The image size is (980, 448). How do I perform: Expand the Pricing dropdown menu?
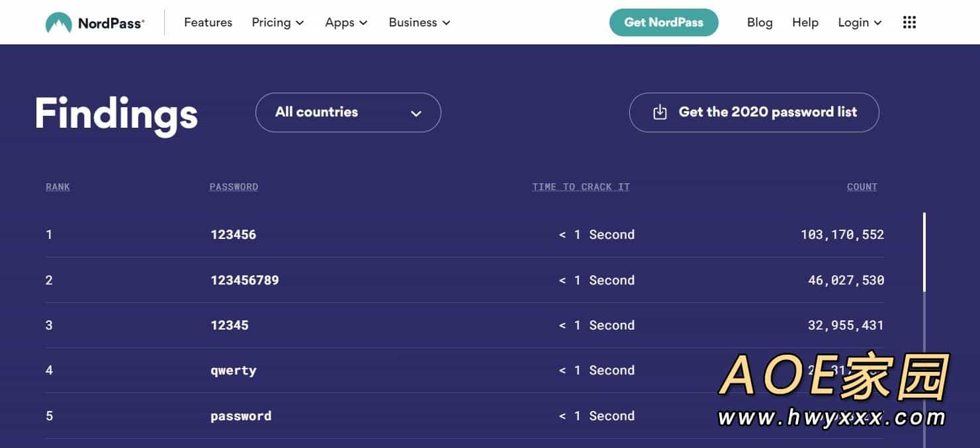[x=277, y=22]
